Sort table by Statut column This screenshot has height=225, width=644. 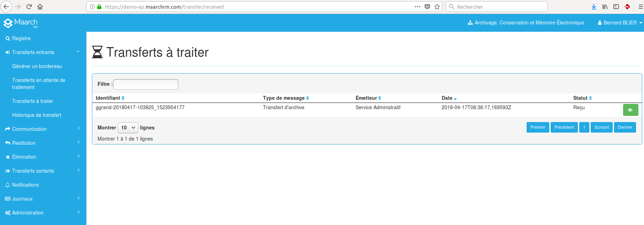point(583,98)
